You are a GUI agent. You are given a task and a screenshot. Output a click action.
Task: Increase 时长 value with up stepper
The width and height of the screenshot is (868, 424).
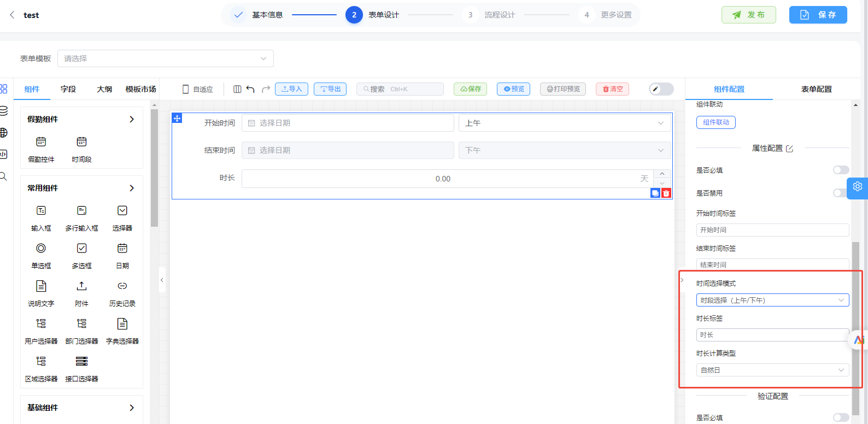(x=662, y=174)
